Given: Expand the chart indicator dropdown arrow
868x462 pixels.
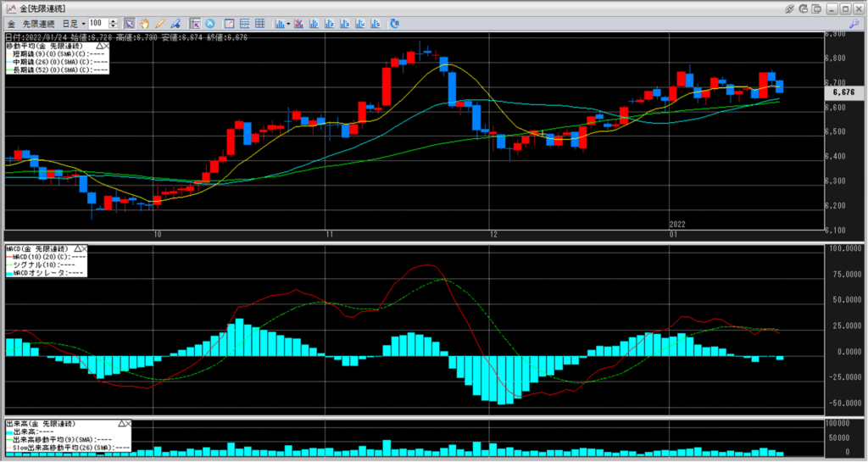Looking at the screenshot, I should (x=288, y=23).
